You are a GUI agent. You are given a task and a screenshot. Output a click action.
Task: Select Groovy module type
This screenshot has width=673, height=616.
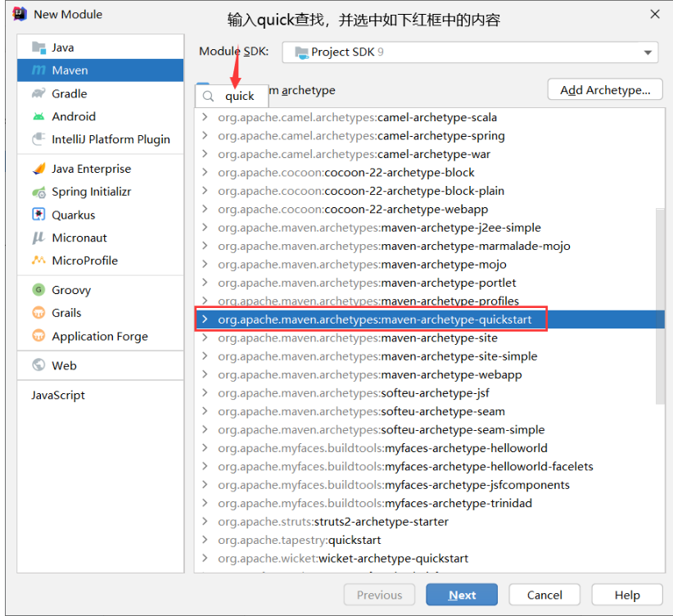point(101,290)
